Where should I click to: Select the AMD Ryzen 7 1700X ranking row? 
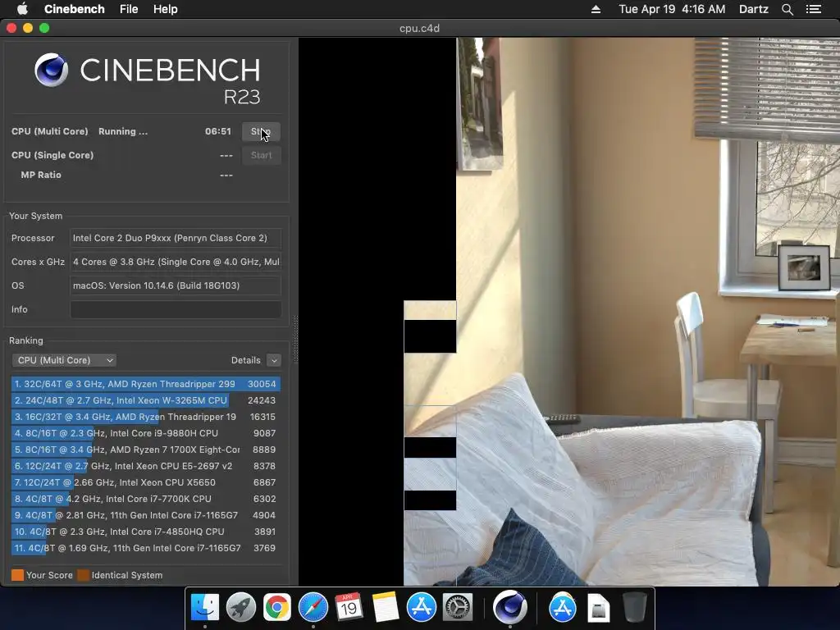pos(146,450)
